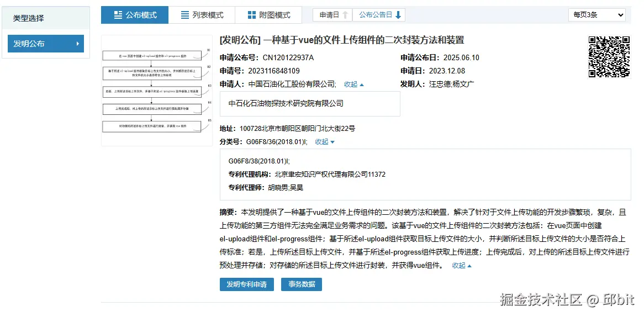
Task: Collapse the 申请人 applicant list
Action: click(353, 84)
